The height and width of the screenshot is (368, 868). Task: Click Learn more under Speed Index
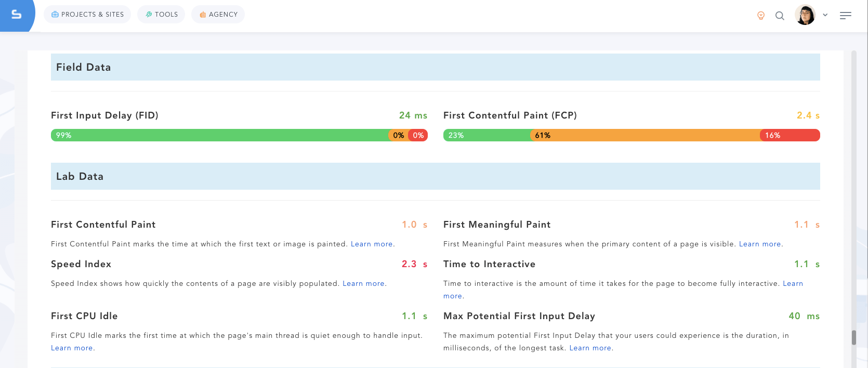(x=363, y=283)
